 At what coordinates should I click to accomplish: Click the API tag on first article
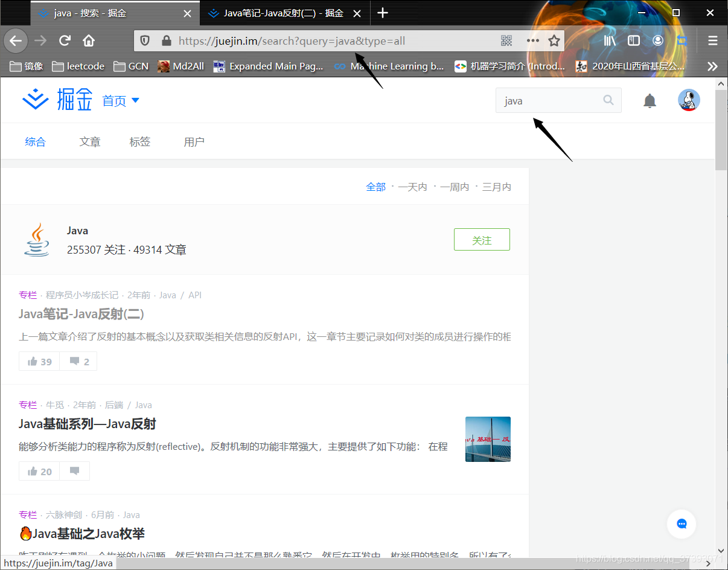click(x=195, y=295)
